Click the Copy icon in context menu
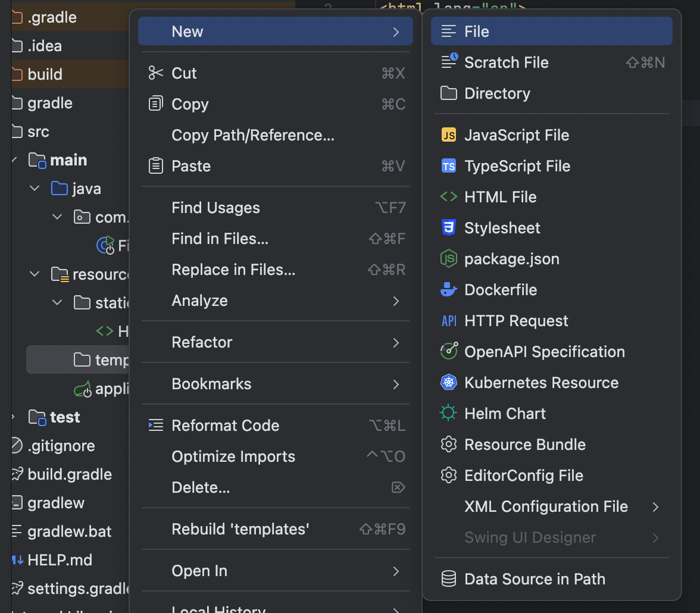 pos(155,104)
